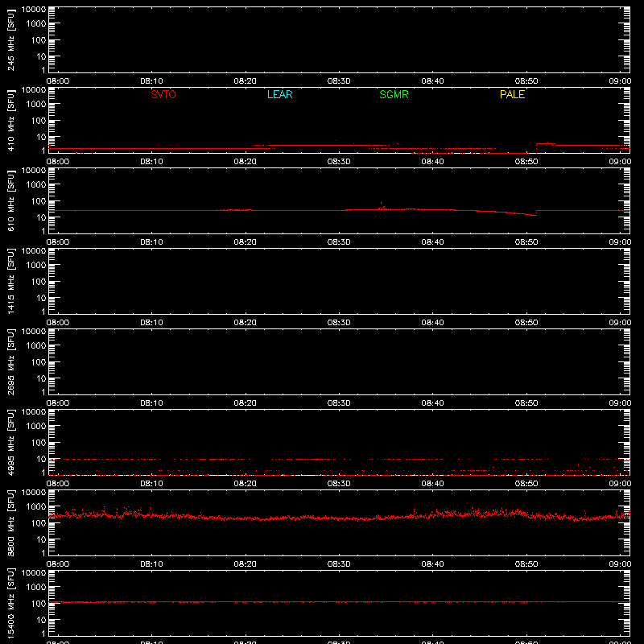Click 08:20 tick label under 410 MHz panel
Viewport: 644px width, 644px height.
(x=246, y=162)
